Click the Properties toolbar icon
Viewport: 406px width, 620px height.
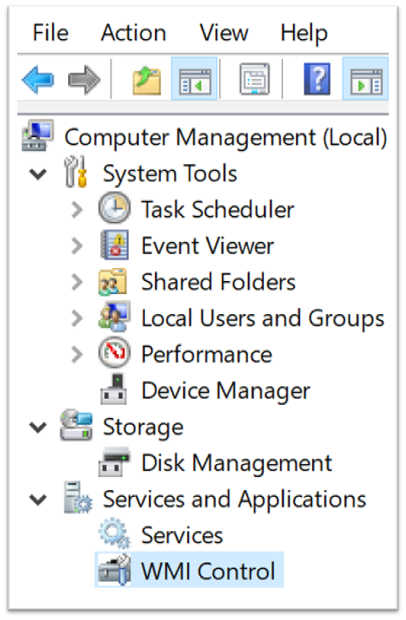pos(255,79)
